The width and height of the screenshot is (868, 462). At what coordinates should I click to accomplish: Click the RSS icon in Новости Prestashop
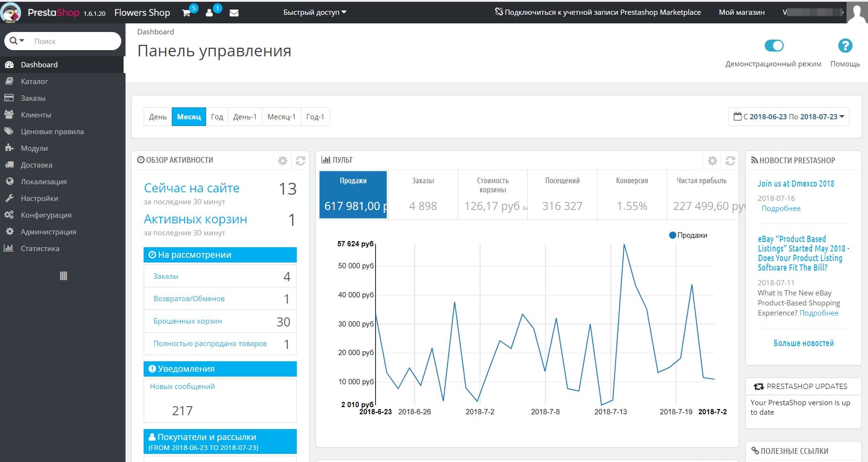coord(754,160)
